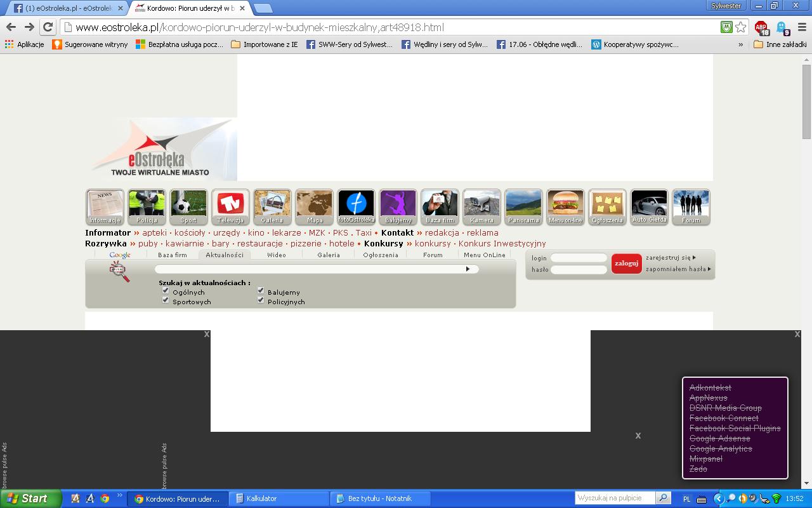Click the Kamera surveillance icon

(x=481, y=206)
